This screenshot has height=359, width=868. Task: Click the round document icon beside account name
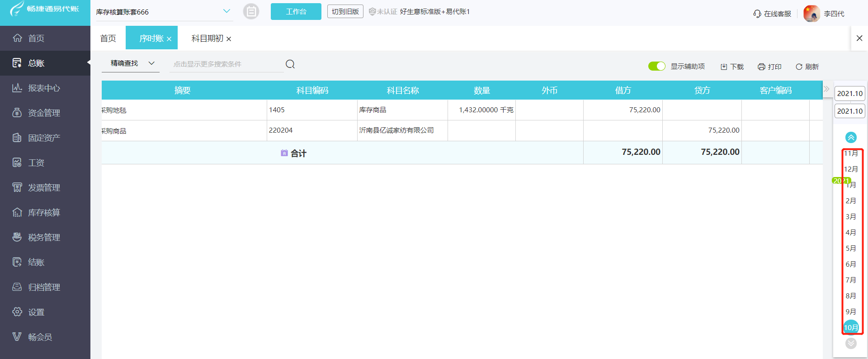251,11
